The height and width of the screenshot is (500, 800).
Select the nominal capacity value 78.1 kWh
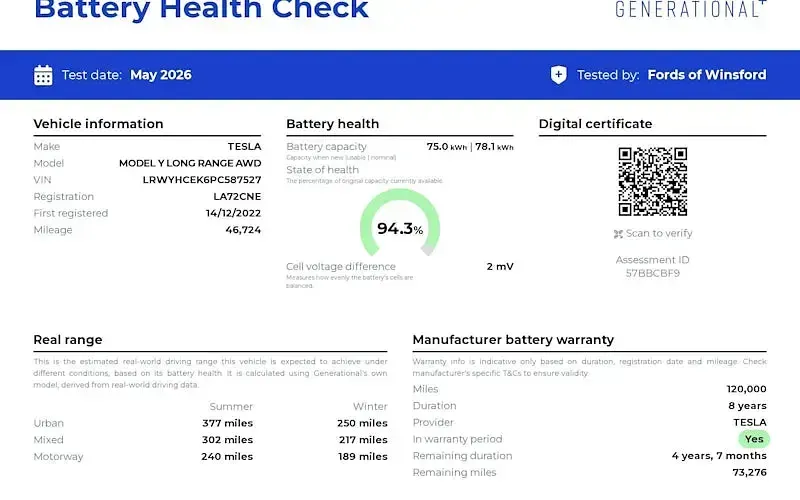tap(494, 146)
